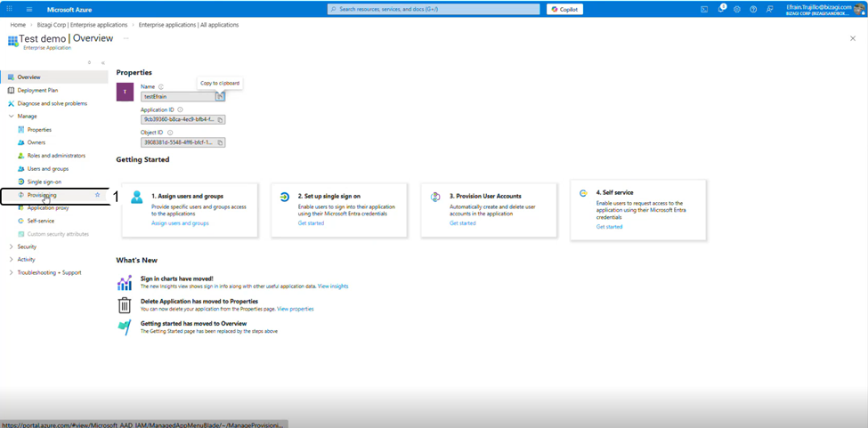Expand the Activity section
868x428 pixels.
coord(12,259)
